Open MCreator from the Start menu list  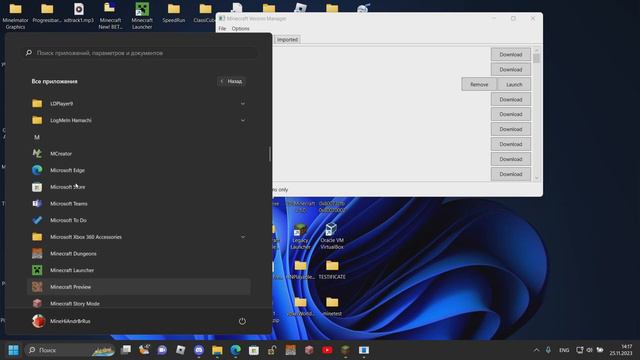139,153
